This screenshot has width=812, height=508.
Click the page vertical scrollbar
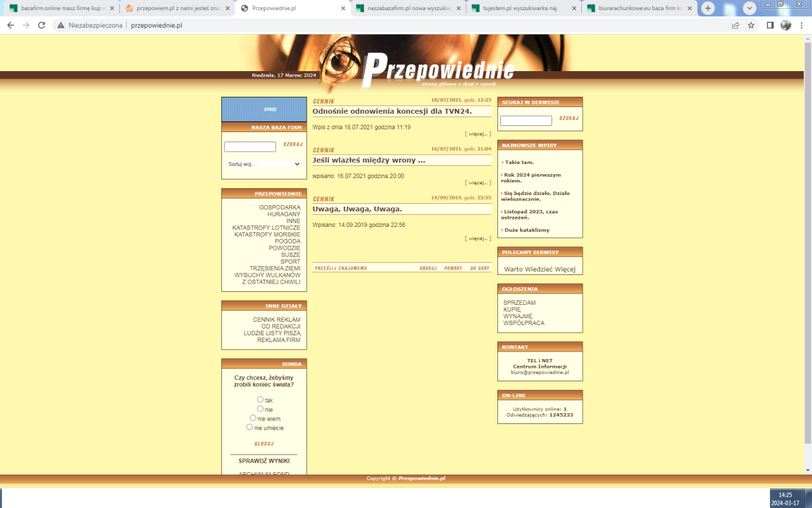coord(807,237)
